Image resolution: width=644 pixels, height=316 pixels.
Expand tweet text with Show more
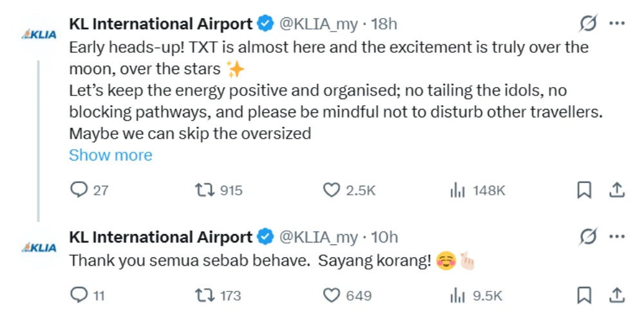pyautogui.click(x=110, y=155)
